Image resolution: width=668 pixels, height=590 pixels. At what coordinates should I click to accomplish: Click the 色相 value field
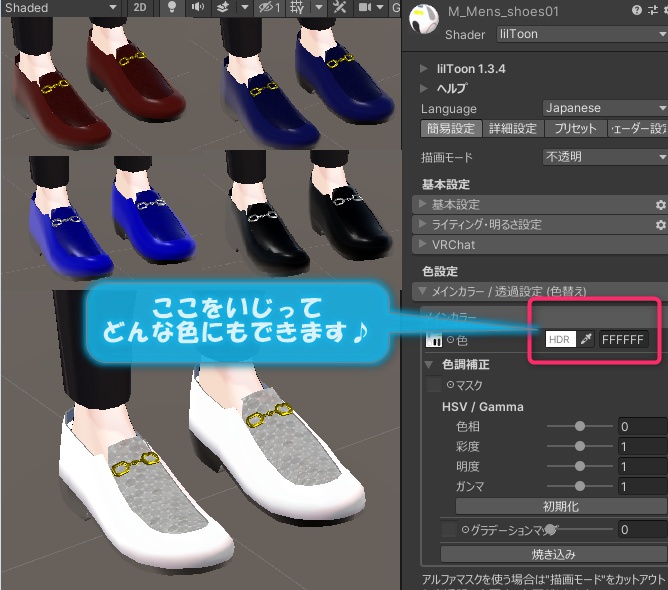642,426
